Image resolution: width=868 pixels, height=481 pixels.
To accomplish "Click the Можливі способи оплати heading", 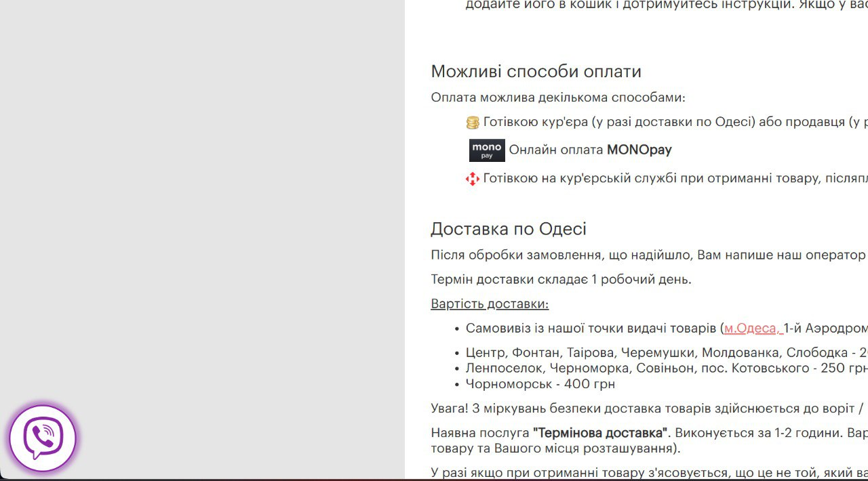I will click(536, 72).
